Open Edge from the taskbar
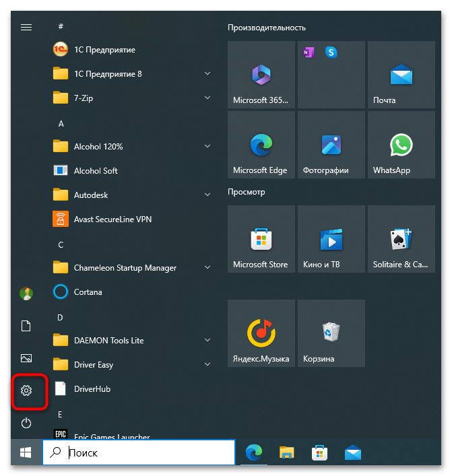452x476 pixels. pos(254,452)
